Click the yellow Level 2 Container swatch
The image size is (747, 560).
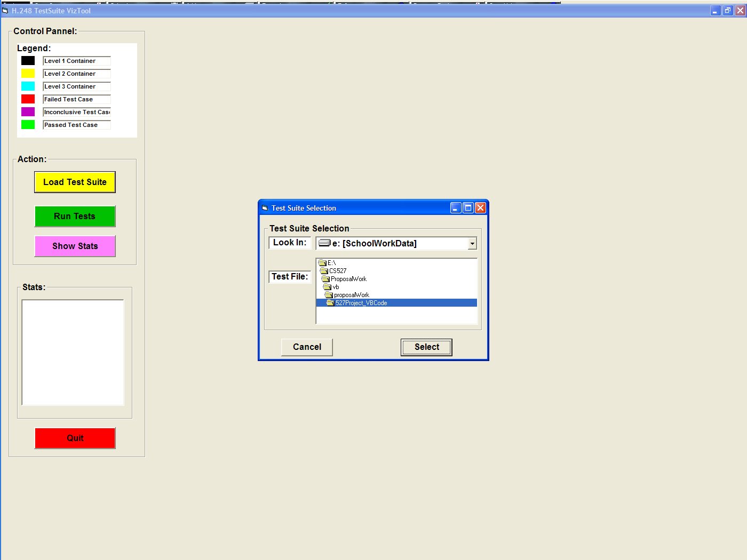click(28, 74)
